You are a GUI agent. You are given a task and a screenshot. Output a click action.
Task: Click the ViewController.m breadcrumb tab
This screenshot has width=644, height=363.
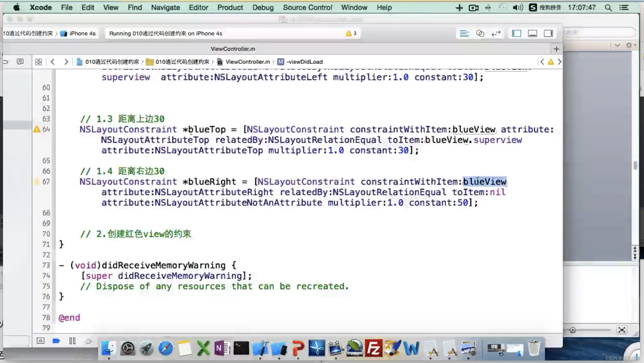tap(247, 61)
